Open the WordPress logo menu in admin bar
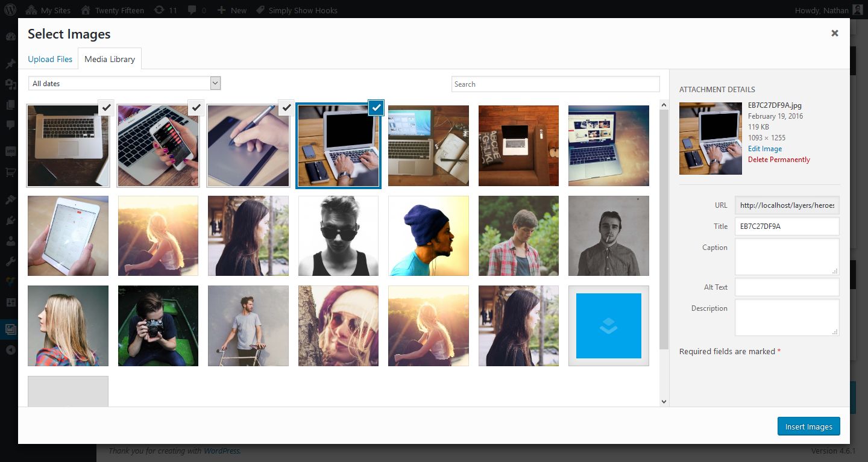 [x=11, y=10]
